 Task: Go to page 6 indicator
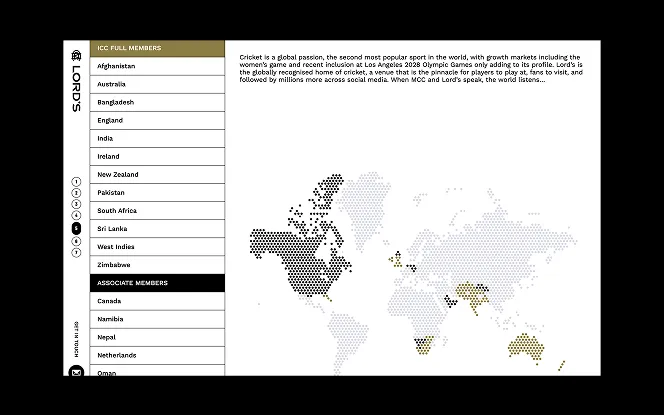coord(76,241)
